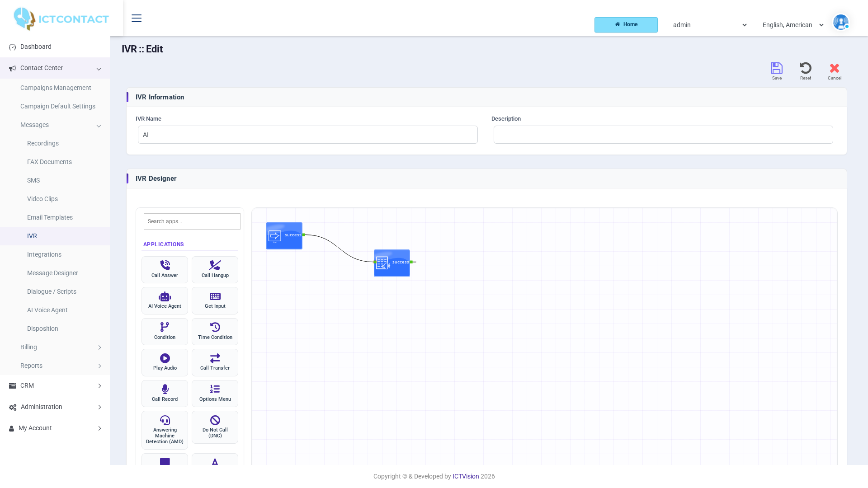
Task: Select the Condition application
Action: point(165,332)
